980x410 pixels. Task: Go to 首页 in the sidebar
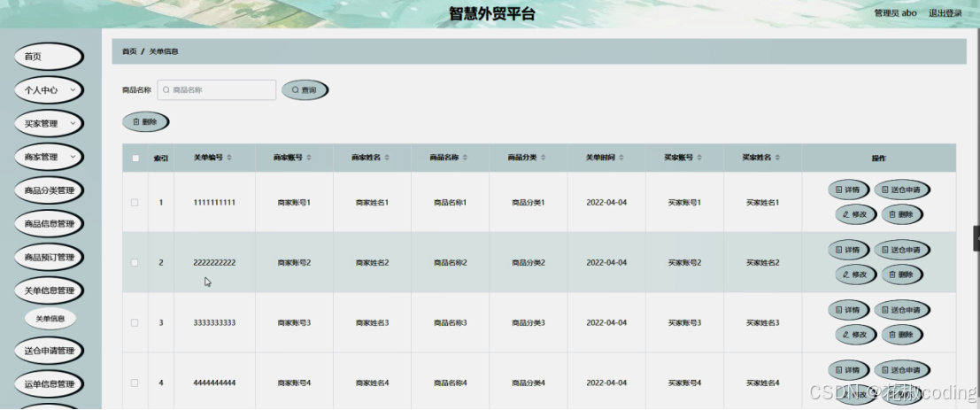(x=49, y=57)
